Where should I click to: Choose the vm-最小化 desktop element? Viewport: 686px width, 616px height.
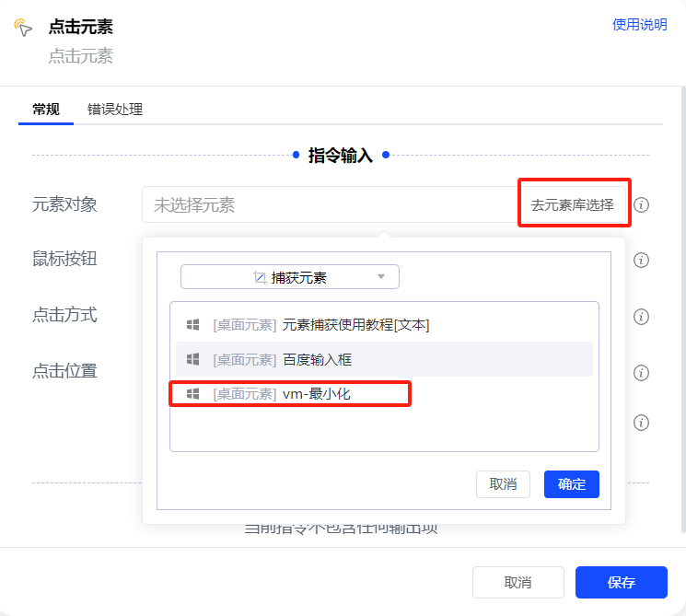pyautogui.click(x=316, y=394)
